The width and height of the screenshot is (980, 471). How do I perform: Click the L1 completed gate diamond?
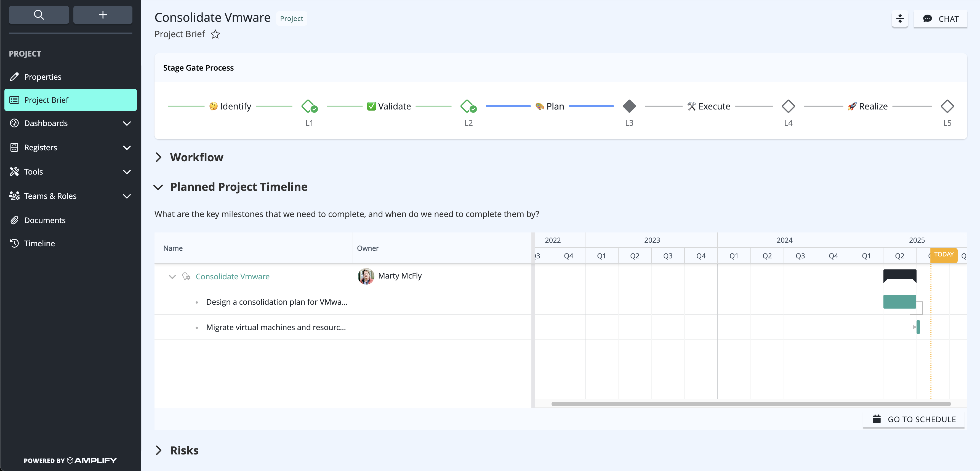pyautogui.click(x=308, y=106)
